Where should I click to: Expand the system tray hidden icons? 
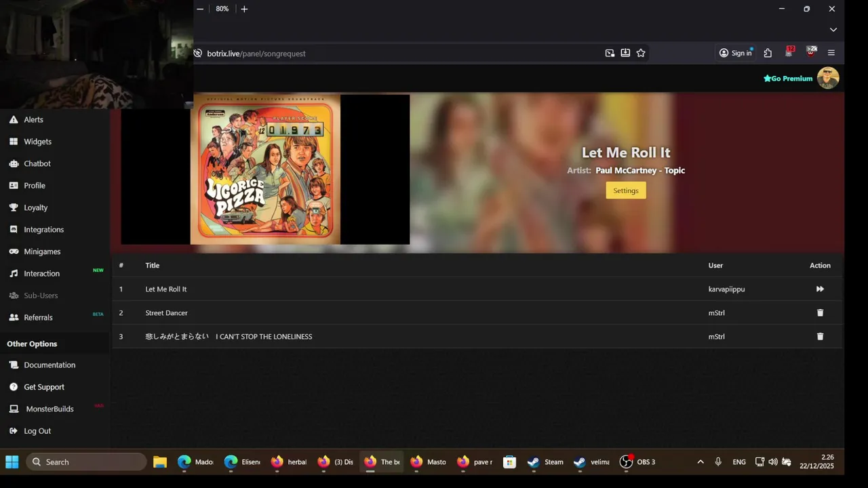(701, 462)
